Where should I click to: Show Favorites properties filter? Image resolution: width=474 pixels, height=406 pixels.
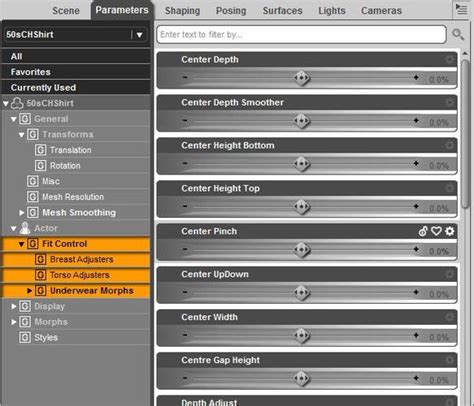(76, 72)
